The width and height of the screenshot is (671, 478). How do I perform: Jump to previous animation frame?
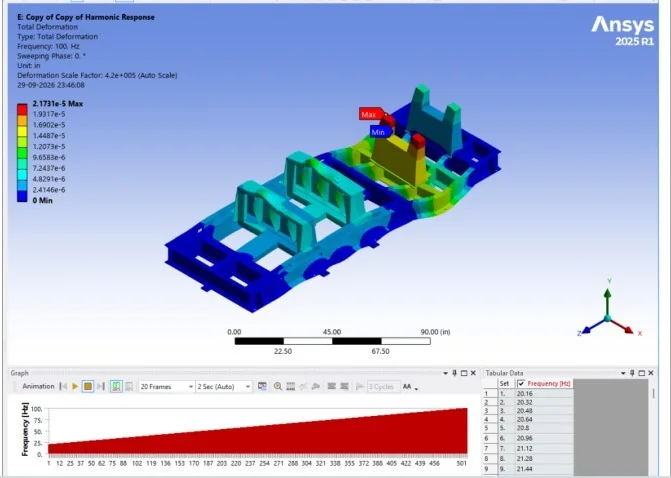click(x=63, y=386)
